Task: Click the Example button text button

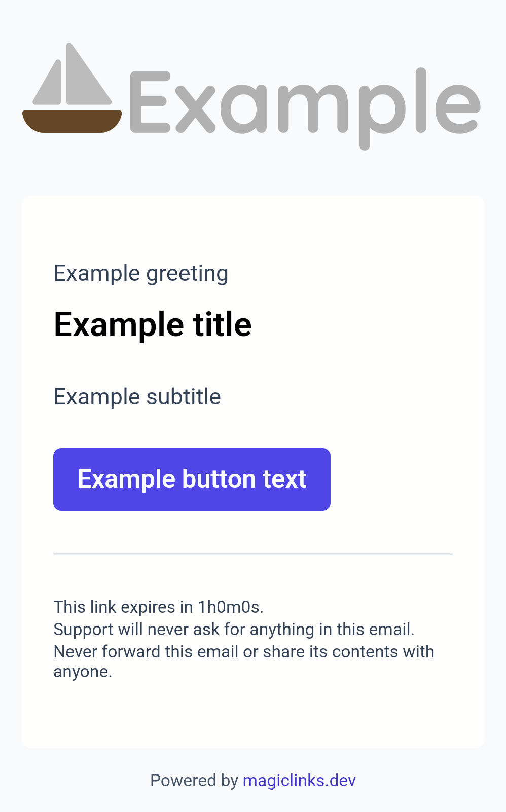Action: pos(192,479)
